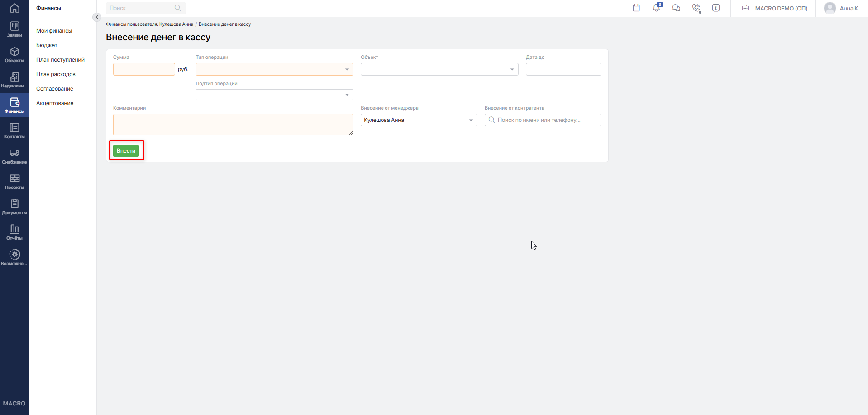Click the Сумма input field
The width and height of the screenshot is (868, 415).
pyautogui.click(x=144, y=69)
